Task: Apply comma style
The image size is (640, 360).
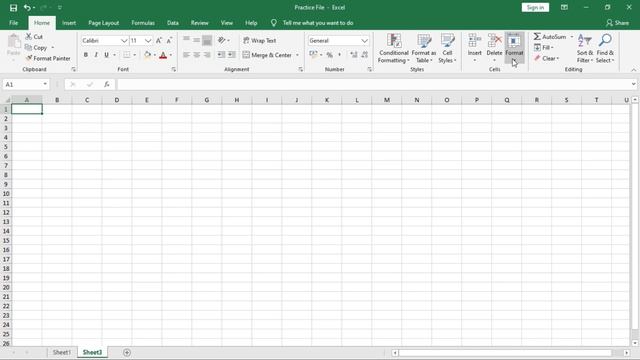Action: [339, 55]
